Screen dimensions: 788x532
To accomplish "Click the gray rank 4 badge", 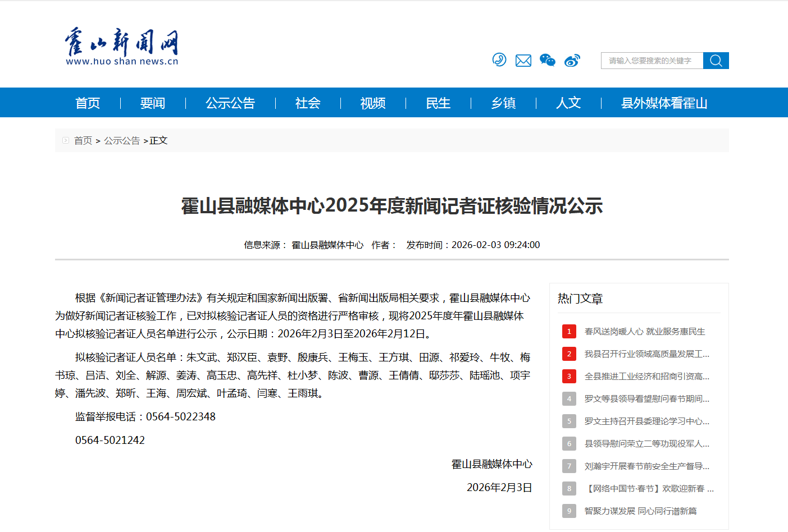I will (x=569, y=398).
